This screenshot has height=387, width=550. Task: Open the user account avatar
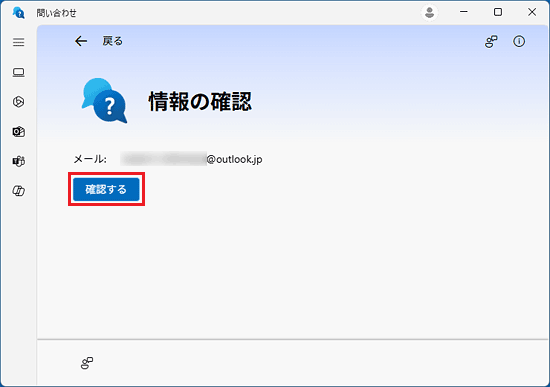point(429,13)
